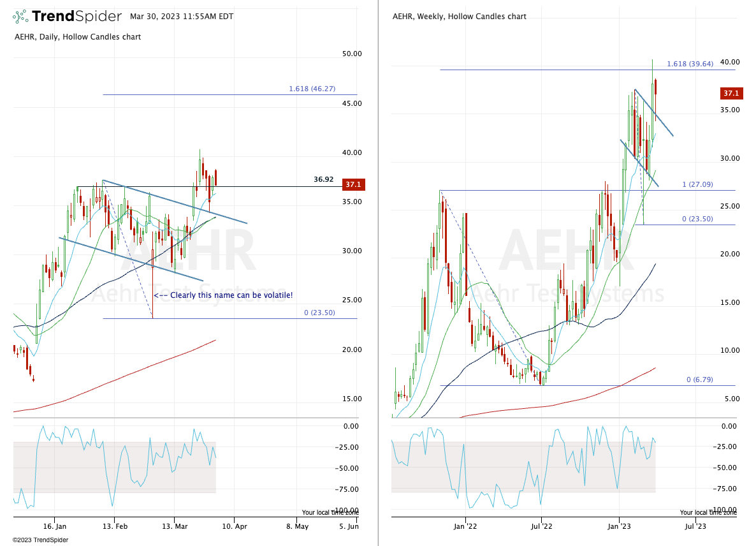Click the -75.00 oscillator label on daily chart
Viewport: 756px width, 546px height.
(x=347, y=490)
